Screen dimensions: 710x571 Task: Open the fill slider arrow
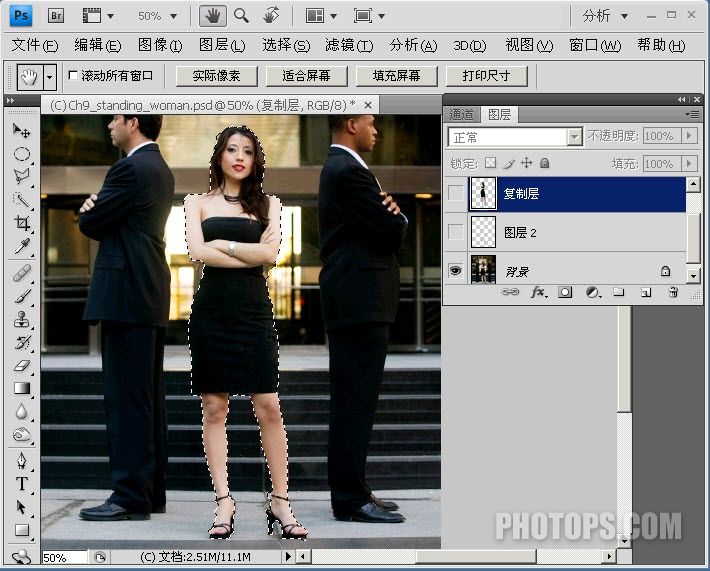(689, 163)
